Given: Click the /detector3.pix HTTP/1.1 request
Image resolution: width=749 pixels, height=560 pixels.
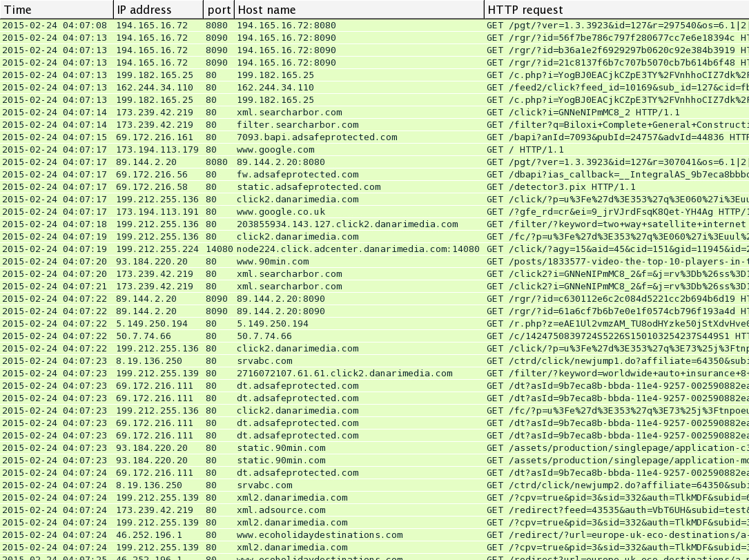Looking at the screenshot, I should 561,187.
